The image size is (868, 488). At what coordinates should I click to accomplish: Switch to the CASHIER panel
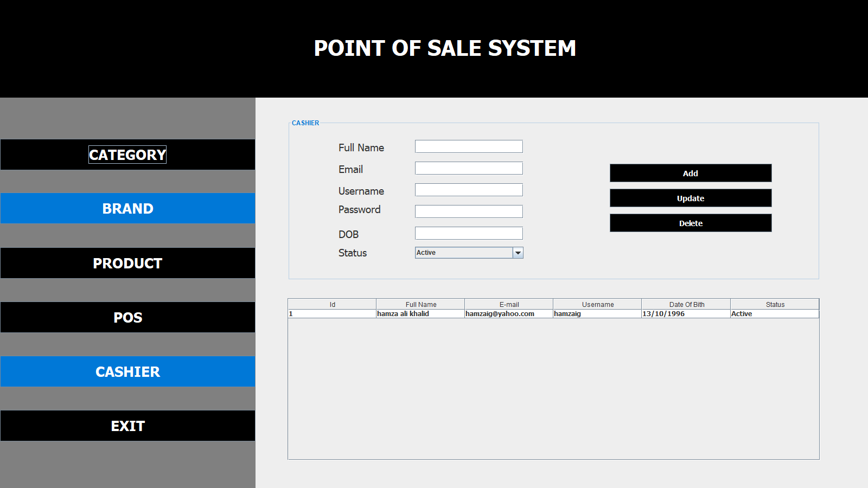[x=127, y=371]
